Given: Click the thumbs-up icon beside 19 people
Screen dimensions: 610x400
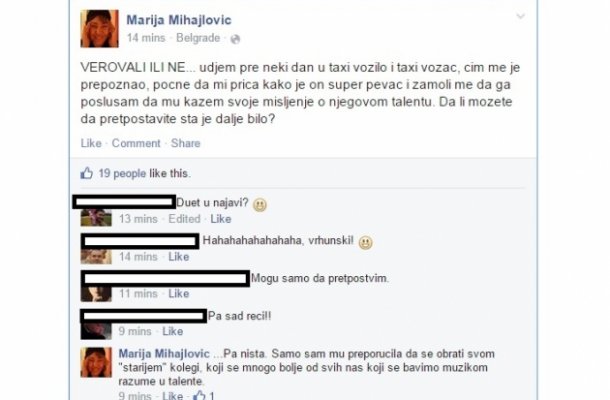Looking at the screenshot, I should click(x=86, y=173).
